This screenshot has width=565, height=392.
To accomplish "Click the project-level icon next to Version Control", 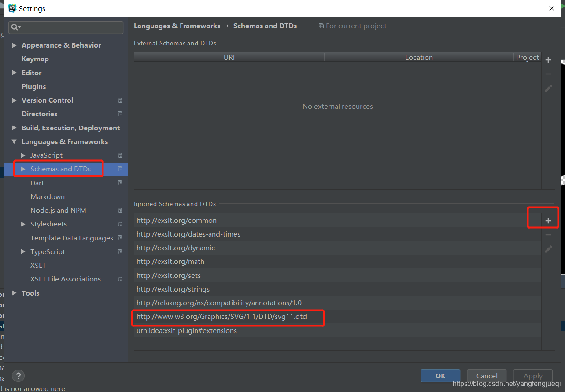I will [x=120, y=100].
